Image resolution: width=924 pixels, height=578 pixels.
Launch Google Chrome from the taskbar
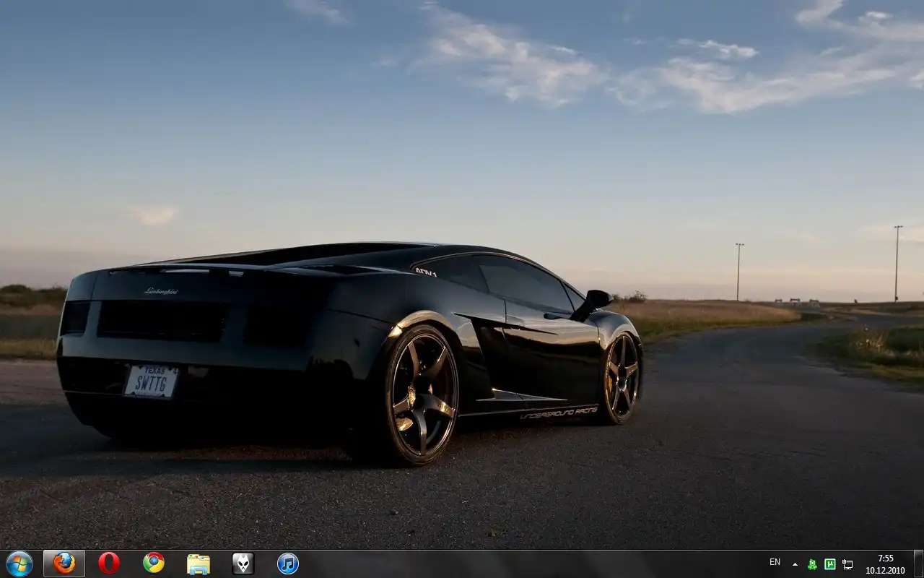[x=154, y=564]
